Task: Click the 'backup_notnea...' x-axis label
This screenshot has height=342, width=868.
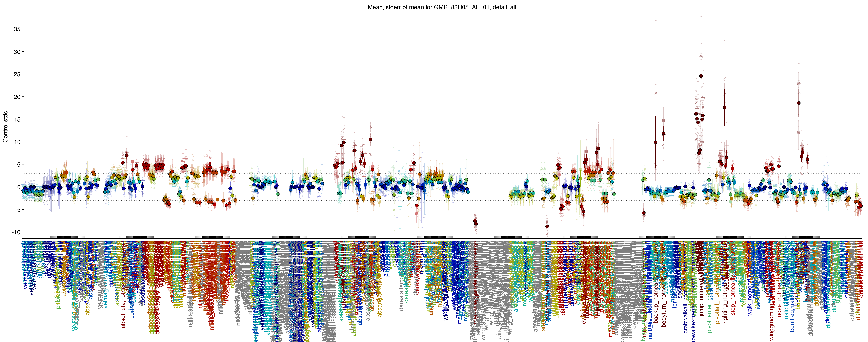Action: click(656, 300)
